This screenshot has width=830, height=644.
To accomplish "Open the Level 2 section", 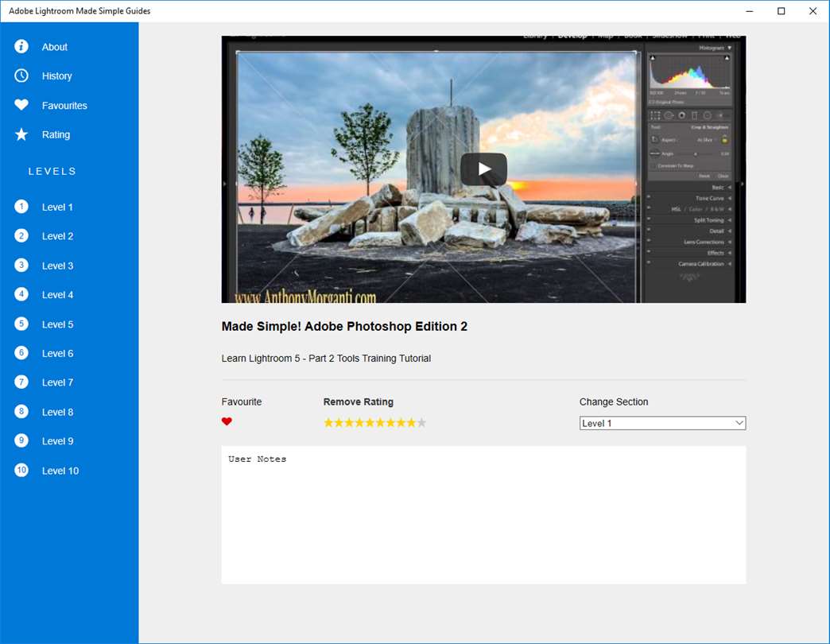I will 57,236.
